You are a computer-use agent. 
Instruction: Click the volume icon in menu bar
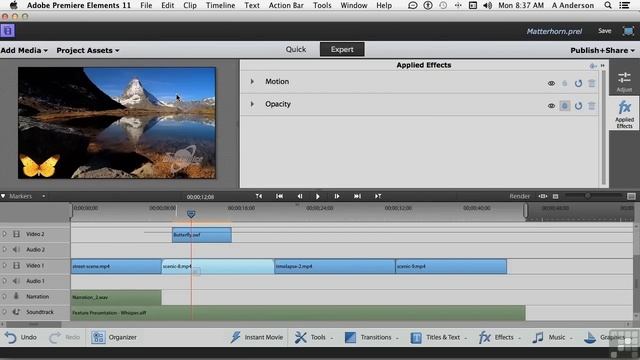[487, 5]
